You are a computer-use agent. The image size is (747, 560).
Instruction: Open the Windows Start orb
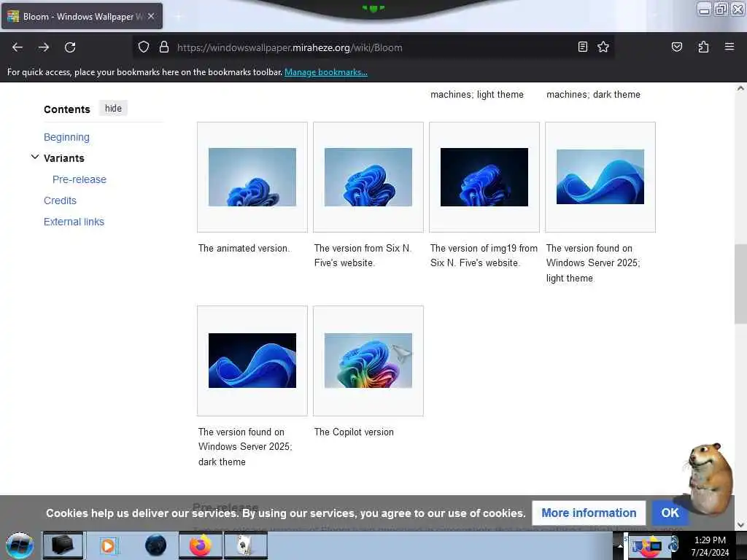(x=20, y=545)
